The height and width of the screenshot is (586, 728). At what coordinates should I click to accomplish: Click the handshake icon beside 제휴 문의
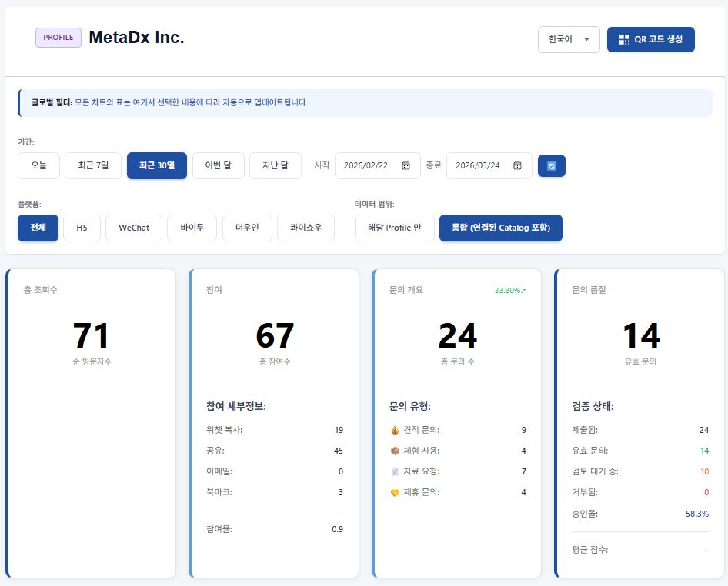coord(396,492)
